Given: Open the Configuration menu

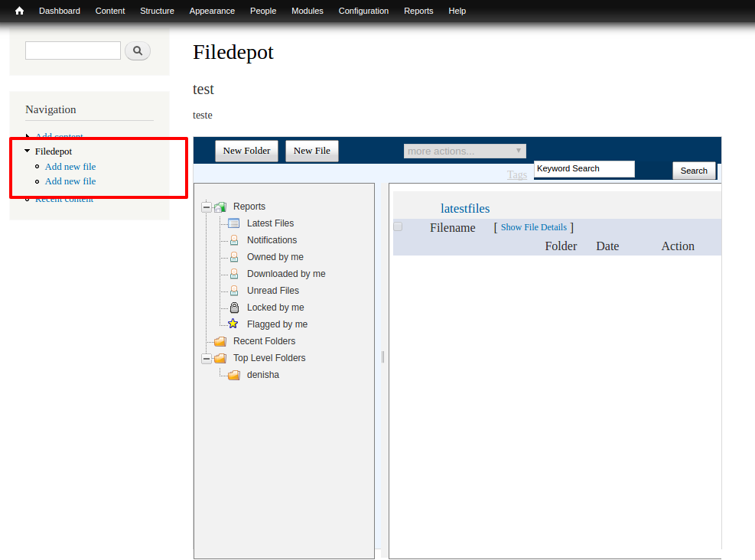Looking at the screenshot, I should coord(363,11).
